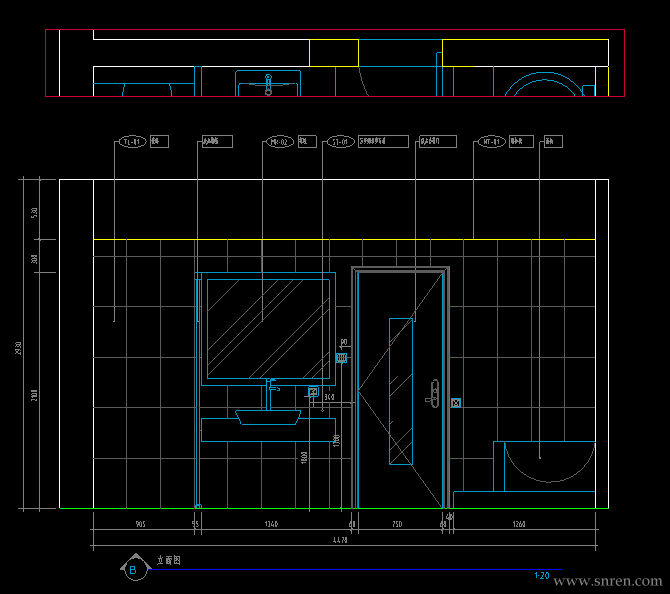Click the TL-01 material tag oval

click(x=132, y=141)
